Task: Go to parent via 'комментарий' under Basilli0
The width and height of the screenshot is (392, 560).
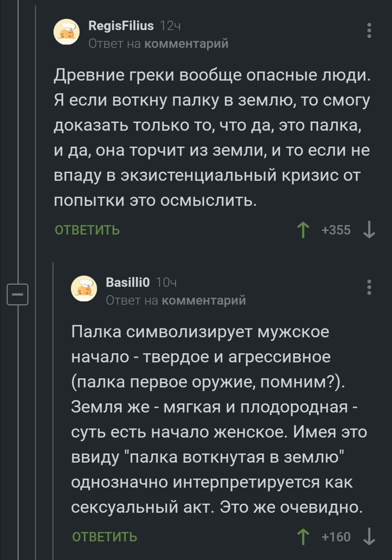Action: coord(204,300)
